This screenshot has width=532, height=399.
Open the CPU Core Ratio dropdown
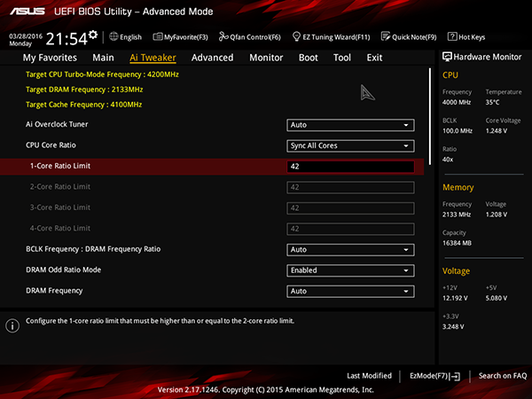coord(350,146)
